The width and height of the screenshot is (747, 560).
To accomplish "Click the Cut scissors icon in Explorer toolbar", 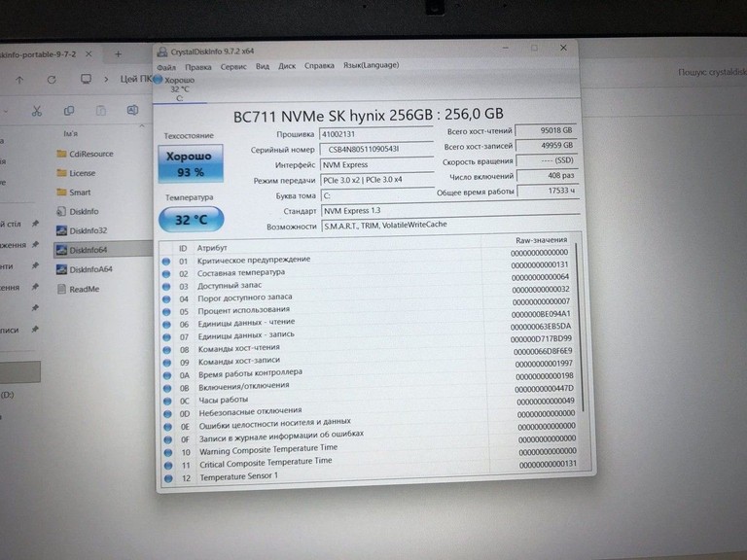I will [x=37, y=111].
